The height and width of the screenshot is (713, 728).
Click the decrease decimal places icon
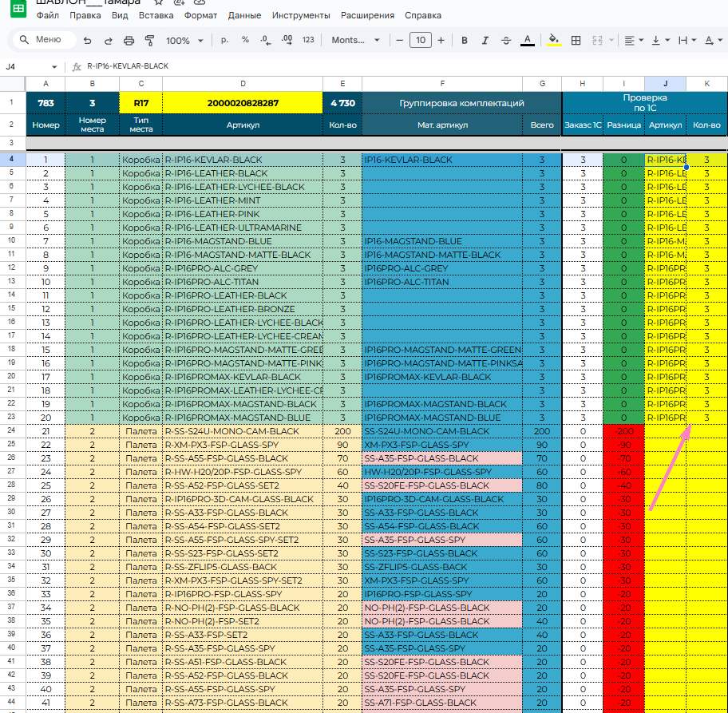(265, 40)
